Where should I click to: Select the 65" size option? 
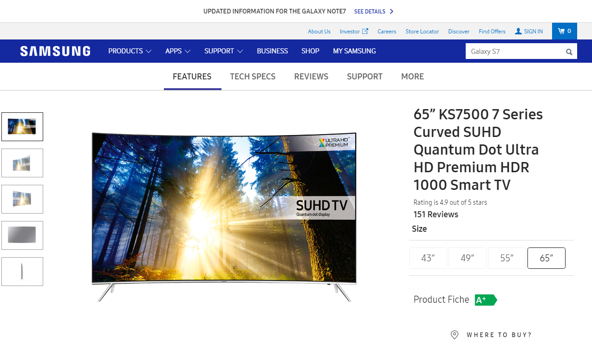[x=546, y=258]
